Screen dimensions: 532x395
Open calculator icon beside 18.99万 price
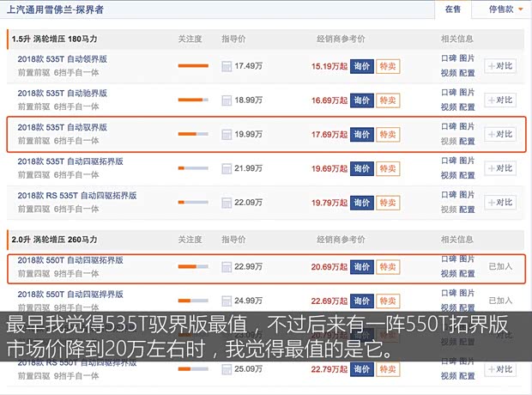pyautogui.click(x=227, y=100)
